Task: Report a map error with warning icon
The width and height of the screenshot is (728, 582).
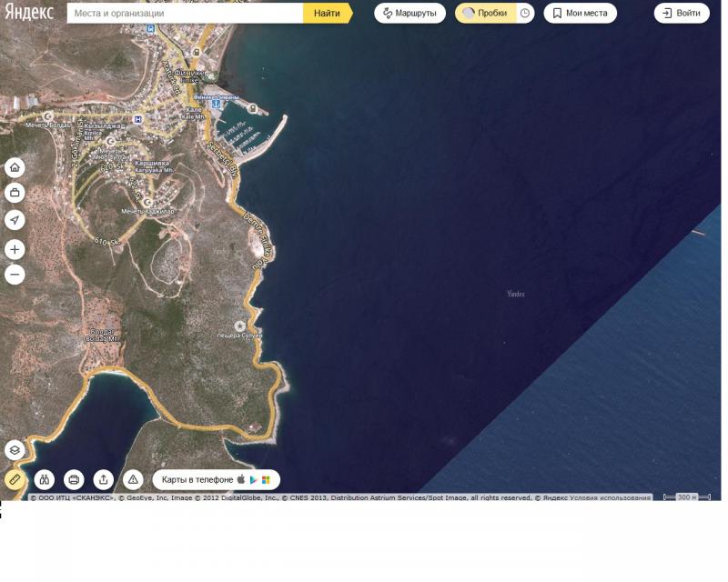Action: coord(133,479)
